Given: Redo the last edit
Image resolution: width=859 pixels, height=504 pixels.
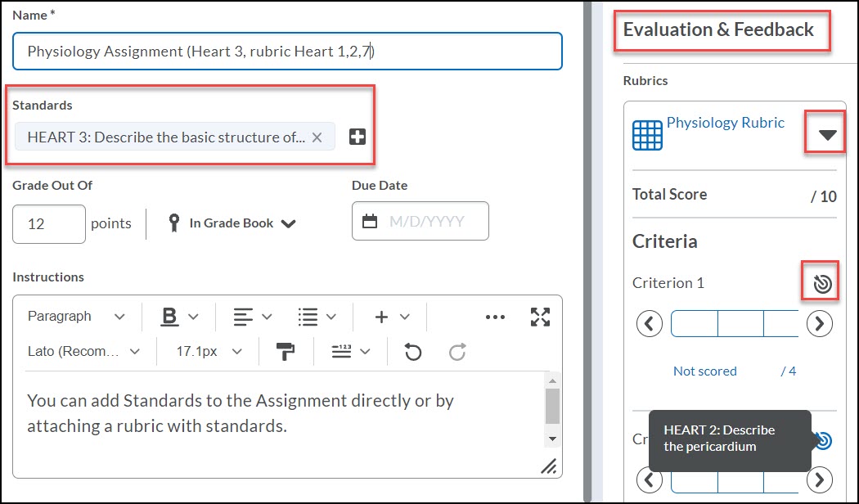Looking at the screenshot, I should click(x=457, y=351).
